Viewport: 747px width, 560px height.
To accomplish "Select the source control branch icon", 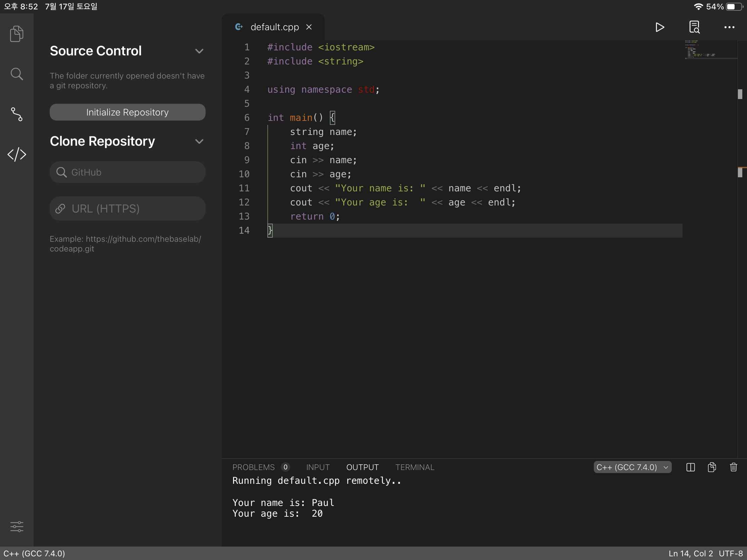I will [16, 114].
